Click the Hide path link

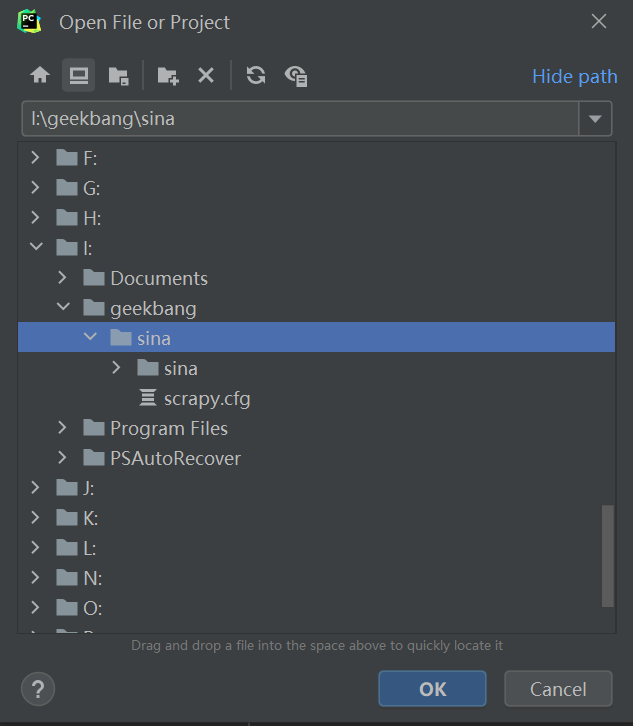[x=574, y=77]
